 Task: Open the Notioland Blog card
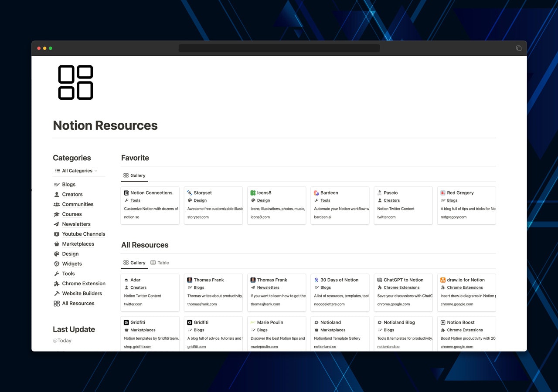[x=403, y=334]
